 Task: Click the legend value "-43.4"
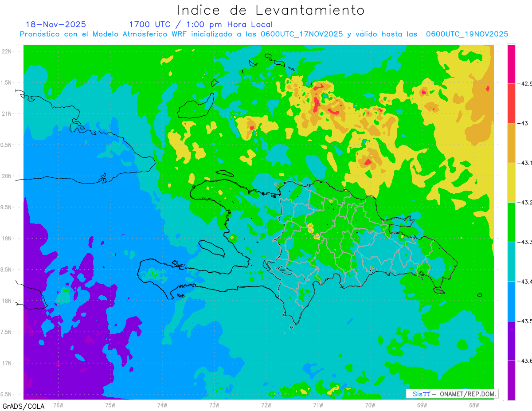pyautogui.click(x=524, y=282)
